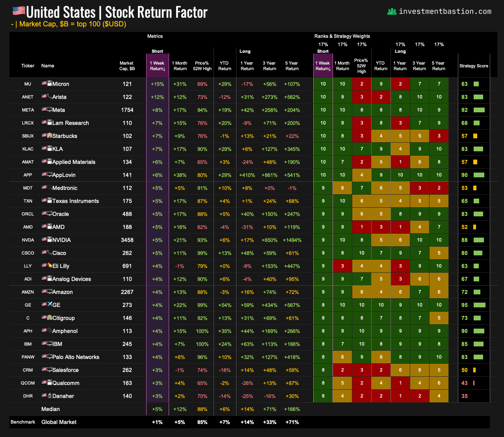Click the Global Market benchmark label
The height and width of the screenshot is (437, 504).
click(x=59, y=422)
